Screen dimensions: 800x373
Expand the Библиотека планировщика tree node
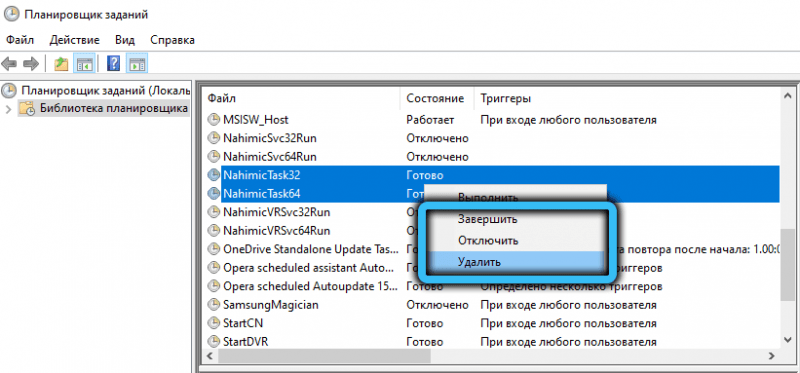[x=8, y=109]
